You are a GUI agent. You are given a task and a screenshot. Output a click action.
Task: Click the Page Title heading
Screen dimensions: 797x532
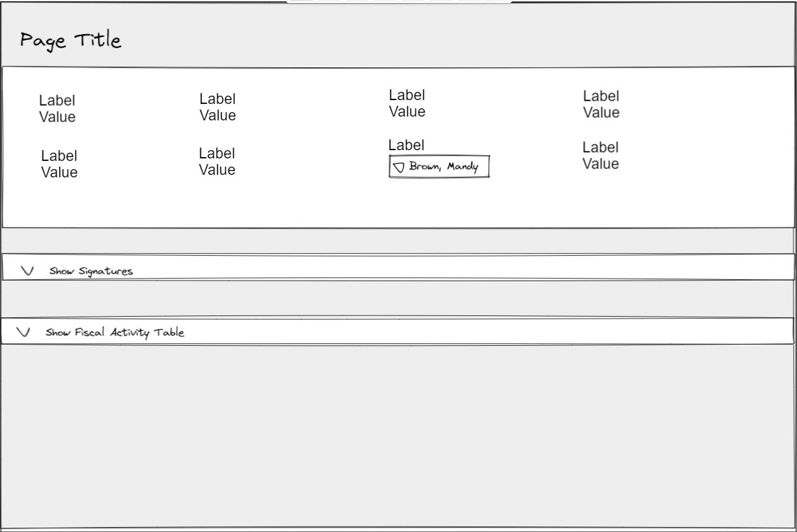click(x=70, y=41)
